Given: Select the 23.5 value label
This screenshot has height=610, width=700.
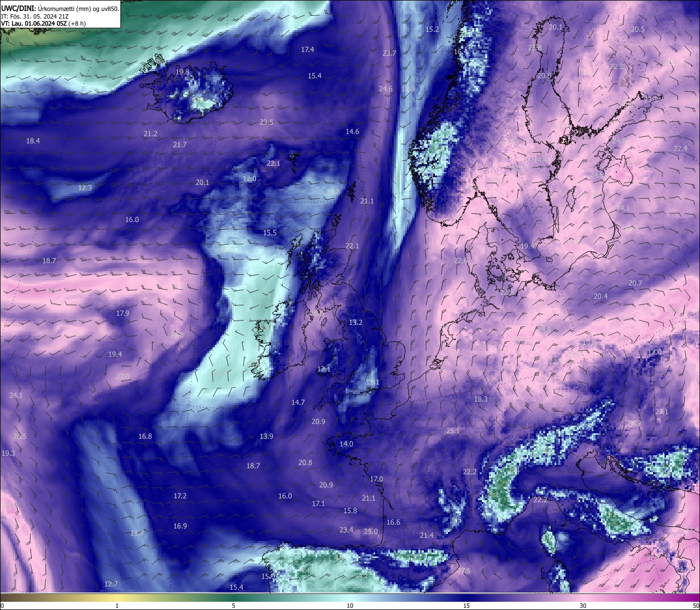Looking at the screenshot, I should pos(266,123).
